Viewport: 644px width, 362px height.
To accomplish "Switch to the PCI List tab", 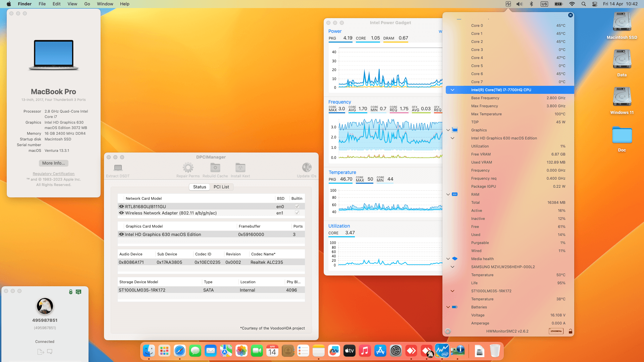I will point(221,187).
